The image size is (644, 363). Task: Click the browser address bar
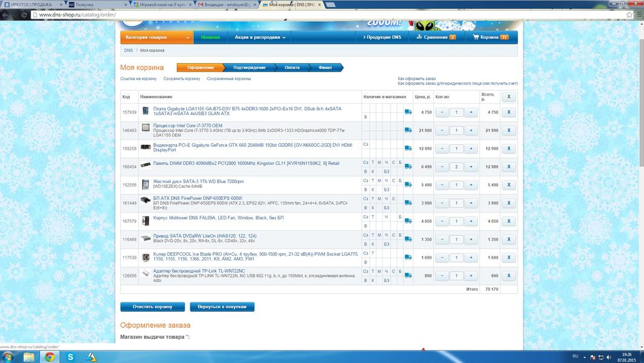pos(328,15)
